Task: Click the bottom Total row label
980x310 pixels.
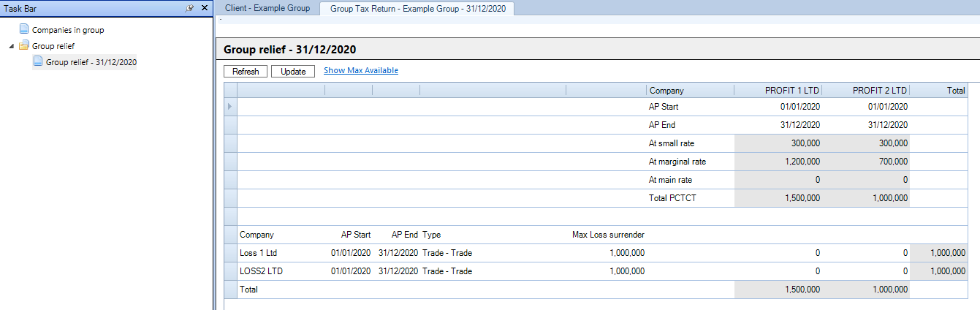Action: pyautogui.click(x=248, y=290)
